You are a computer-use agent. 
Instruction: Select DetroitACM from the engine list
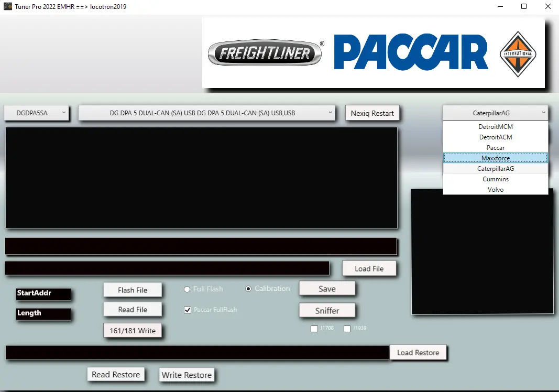496,137
